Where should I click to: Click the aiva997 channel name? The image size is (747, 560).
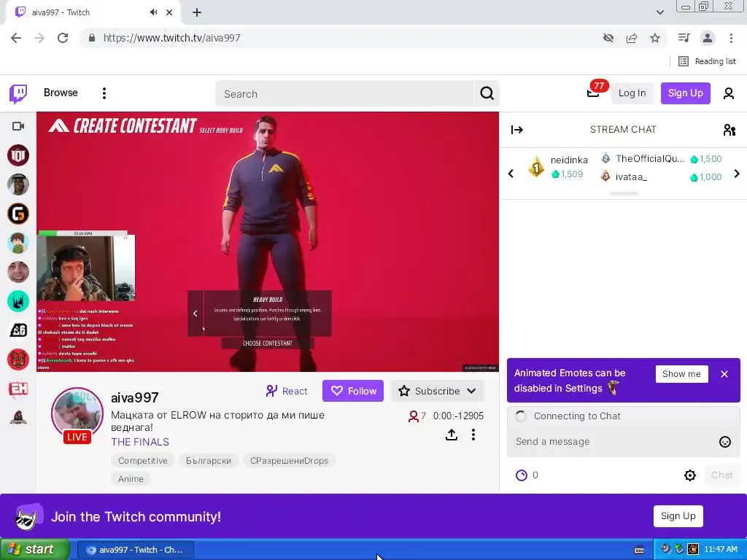pos(135,397)
